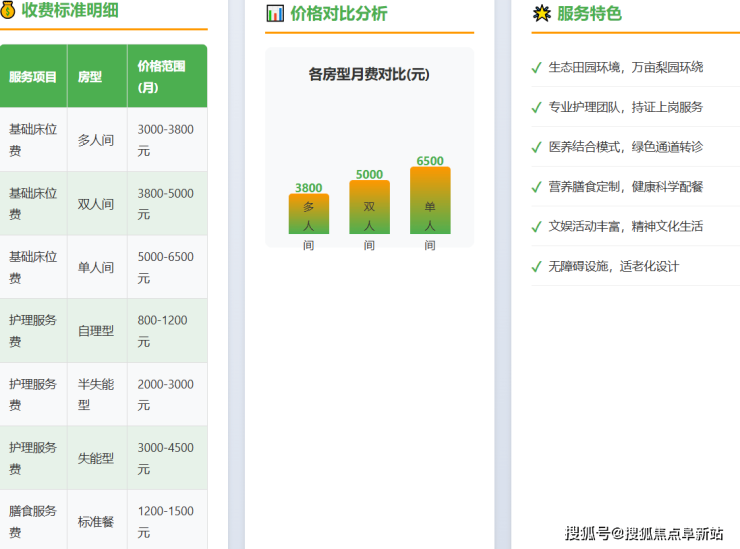
Task: Click the sparkle icon beside 服务特色
Action: pyautogui.click(x=541, y=13)
